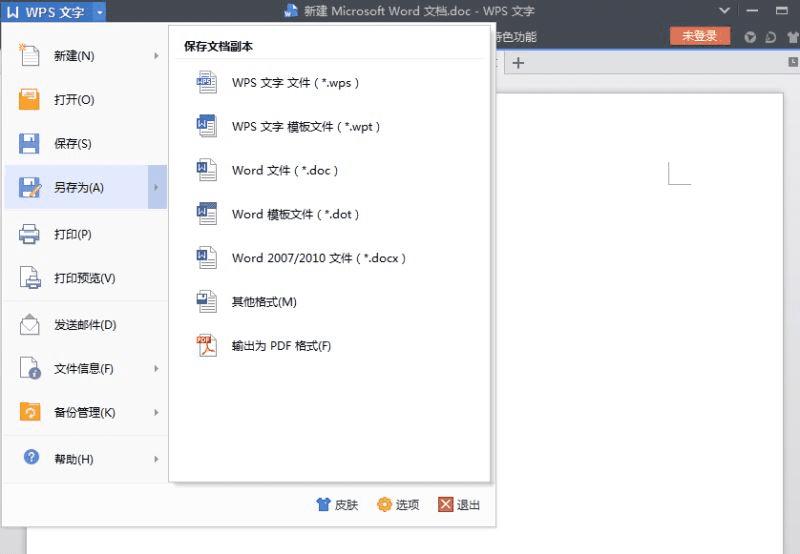Click the WPS file icon for *.wps
The image size is (800, 554).
pos(207,82)
